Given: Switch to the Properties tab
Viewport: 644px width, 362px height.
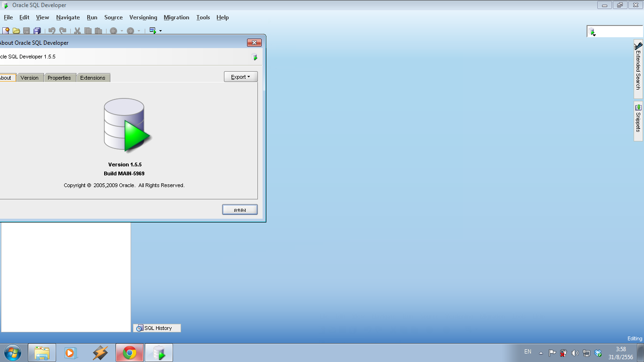Looking at the screenshot, I should pos(59,78).
